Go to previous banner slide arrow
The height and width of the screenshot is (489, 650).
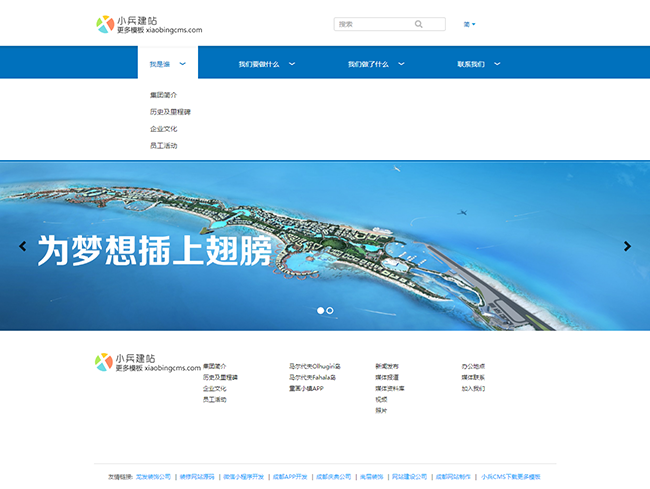[x=23, y=246]
